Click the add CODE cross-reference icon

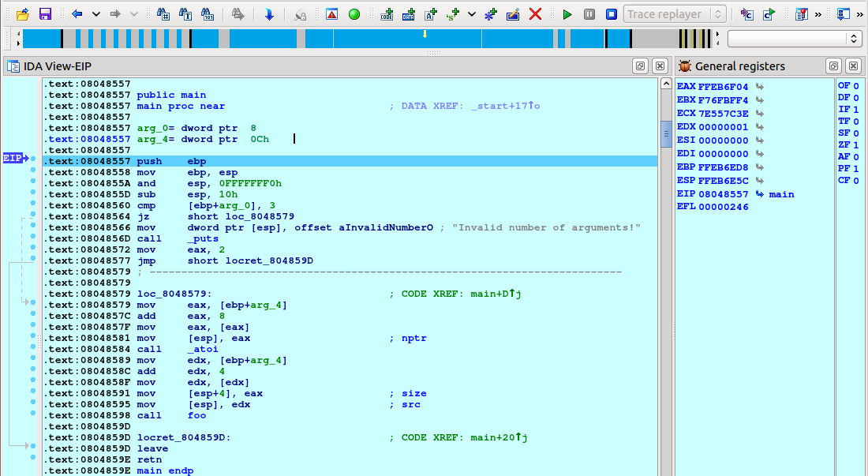coord(387,14)
